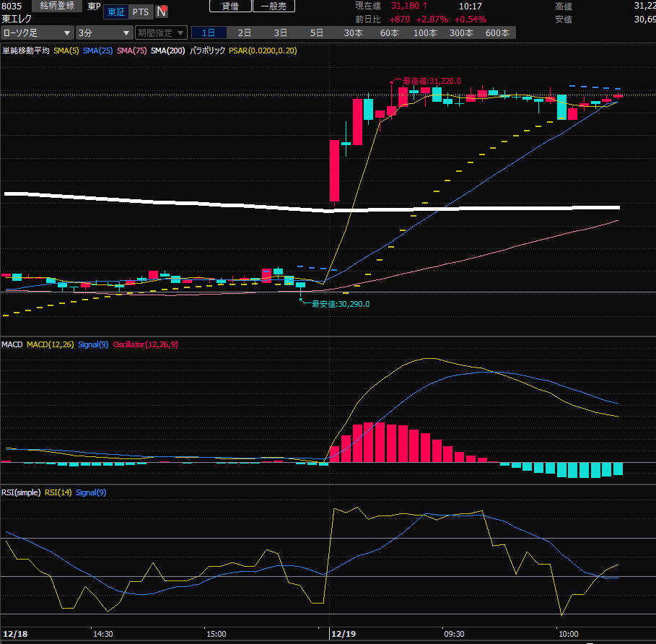Viewport: 656px width, 644px height.
Task: Click the RSI(14) indicator label
Action: pos(58,492)
